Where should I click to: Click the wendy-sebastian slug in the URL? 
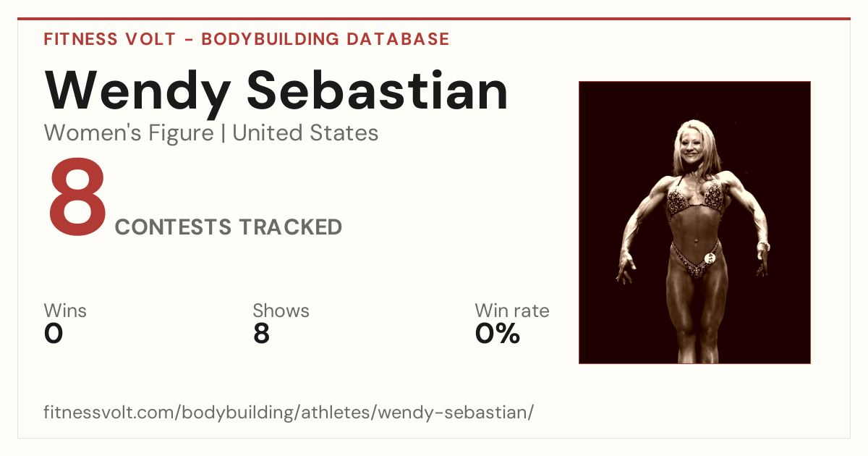(453, 413)
